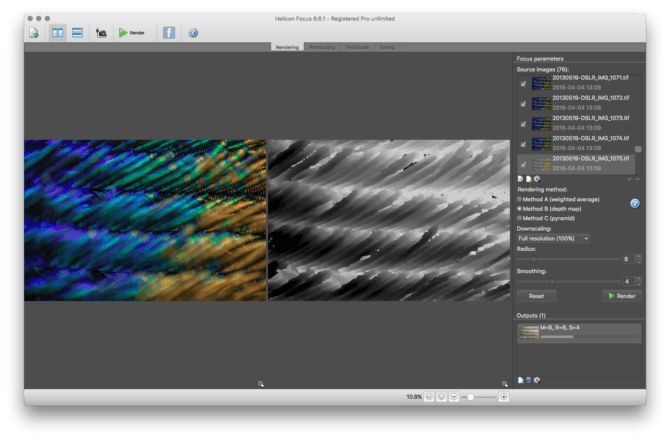Viewport: 670px width, 440px height.
Task: Click the new output icon under Outputs
Action: point(520,380)
